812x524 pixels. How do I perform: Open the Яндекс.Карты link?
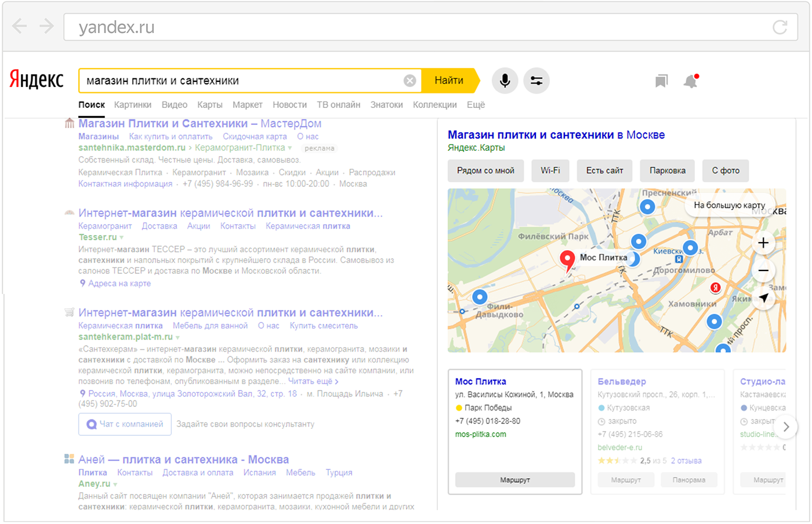tap(476, 148)
